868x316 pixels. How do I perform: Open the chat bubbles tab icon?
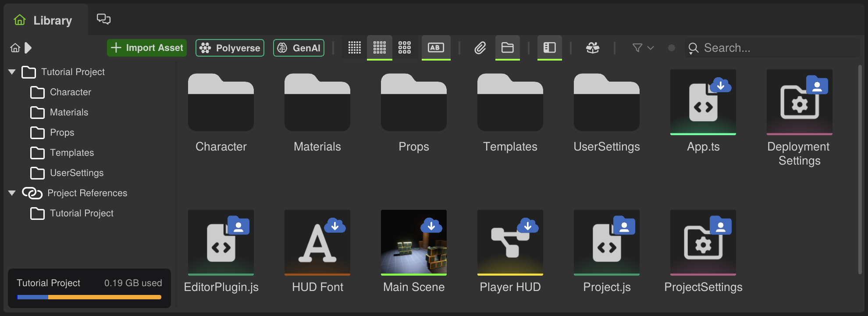click(103, 19)
